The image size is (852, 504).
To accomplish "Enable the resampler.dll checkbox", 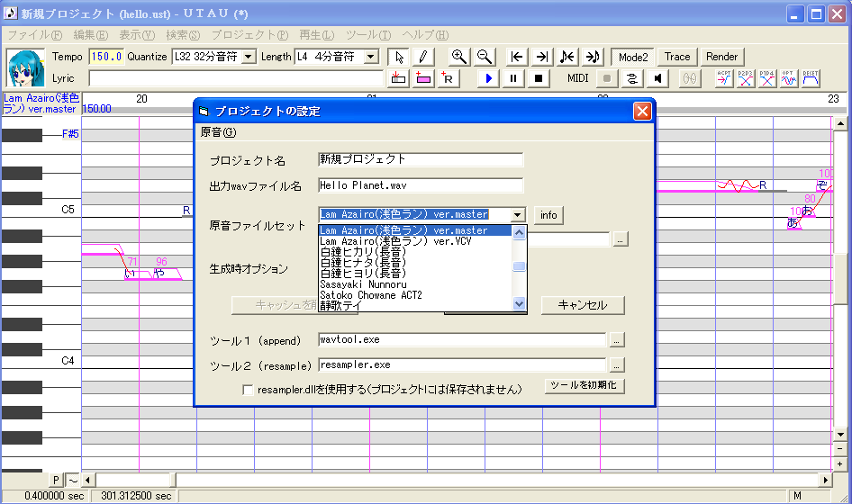I will click(248, 390).
